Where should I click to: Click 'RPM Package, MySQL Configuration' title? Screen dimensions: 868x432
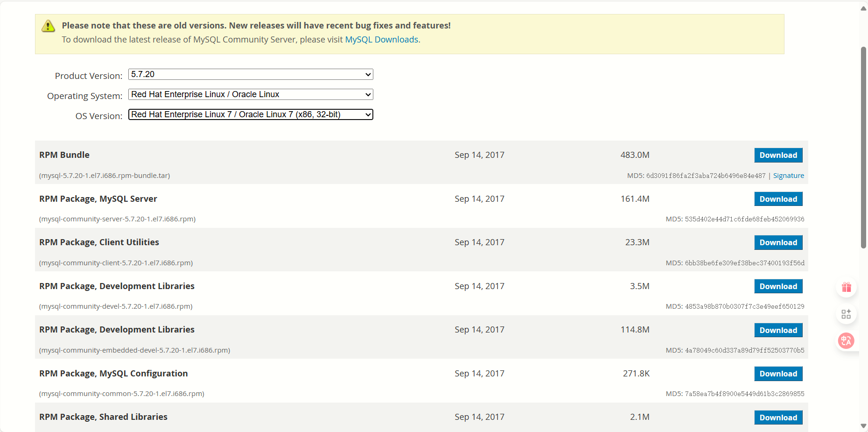pos(113,374)
